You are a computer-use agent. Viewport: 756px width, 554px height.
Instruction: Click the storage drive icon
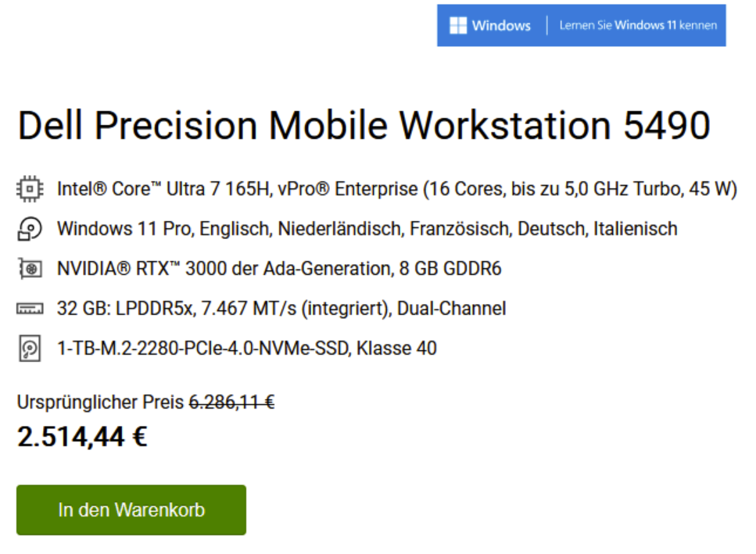(x=30, y=348)
